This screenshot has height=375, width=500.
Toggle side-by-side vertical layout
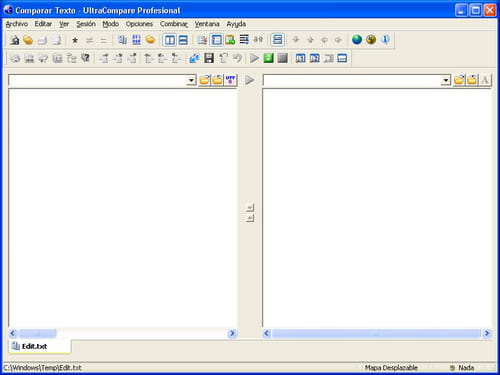169,40
